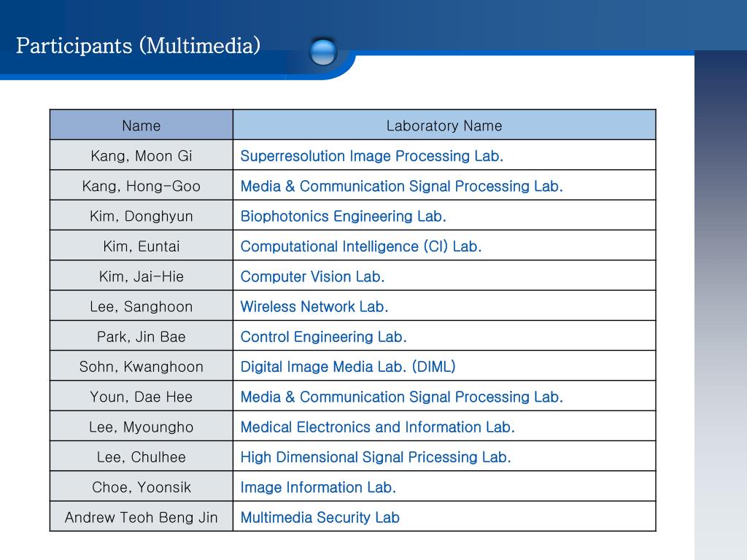This screenshot has width=747, height=560.
Task: Click the name Sohn, Kwanghoon
Action: pyautogui.click(x=142, y=367)
